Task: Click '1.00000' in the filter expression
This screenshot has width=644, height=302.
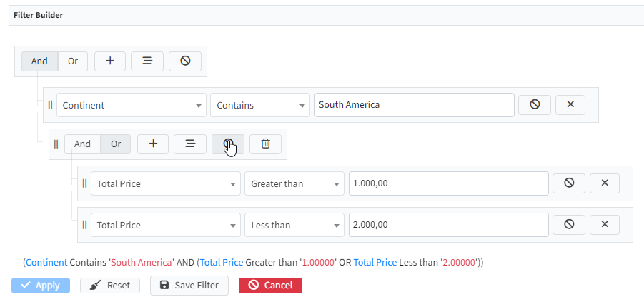Action: [318, 263]
